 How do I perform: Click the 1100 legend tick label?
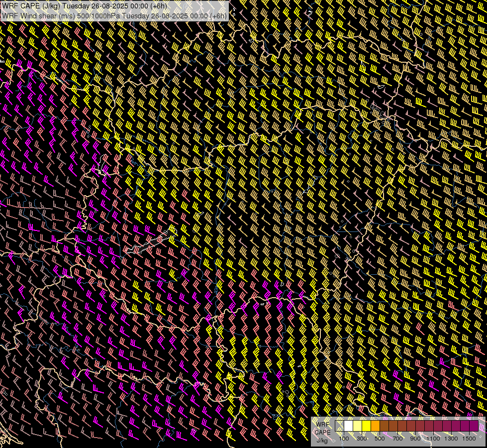pos(433,439)
